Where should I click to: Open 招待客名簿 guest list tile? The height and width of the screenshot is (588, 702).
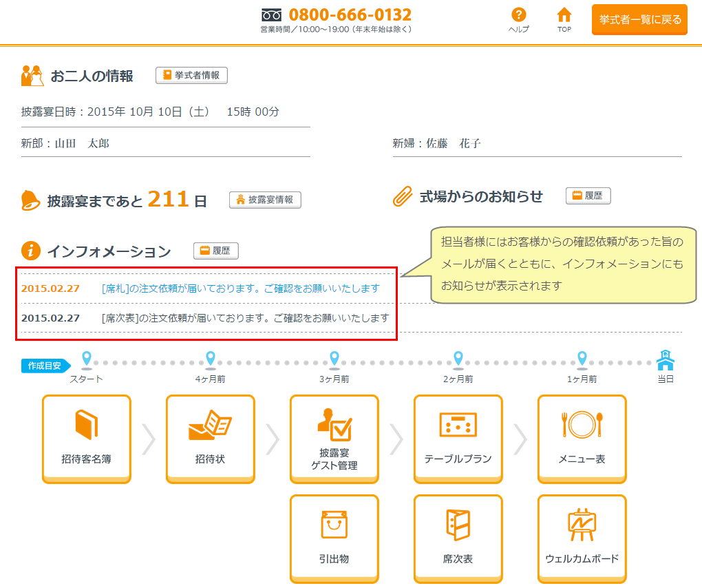coord(86,439)
